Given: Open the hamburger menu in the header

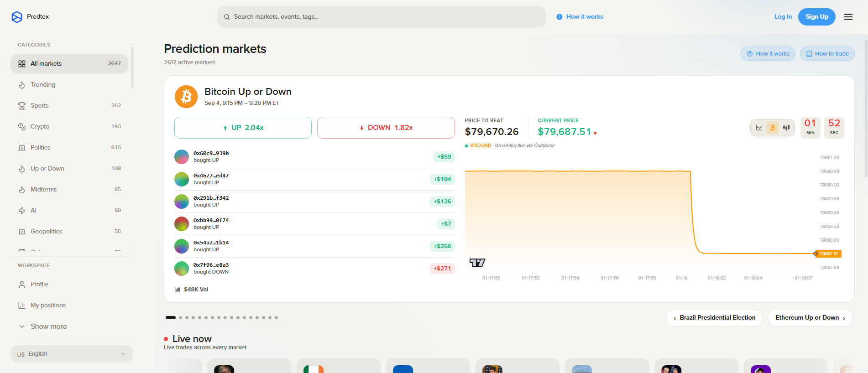Looking at the screenshot, I should coord(848,17).
